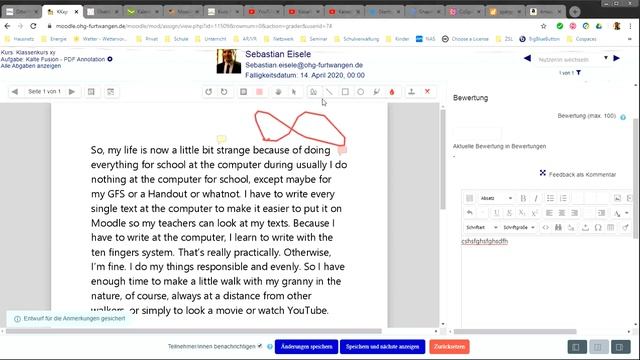Select the stamp tool

tap(411, 92)
